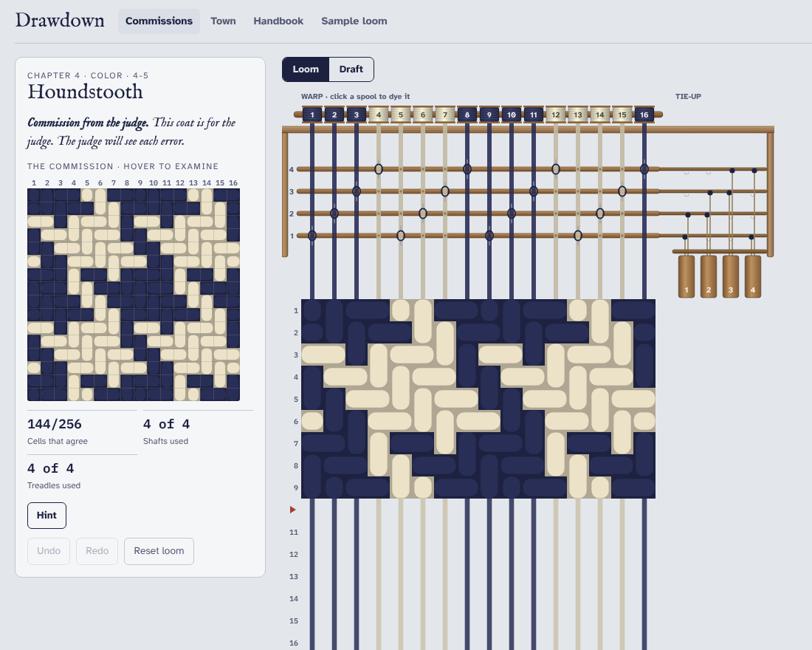Dye the cream warp spool 4
The width and height of the screenshot is (812, 650).
pyautogui.click(x=379, y=114)
